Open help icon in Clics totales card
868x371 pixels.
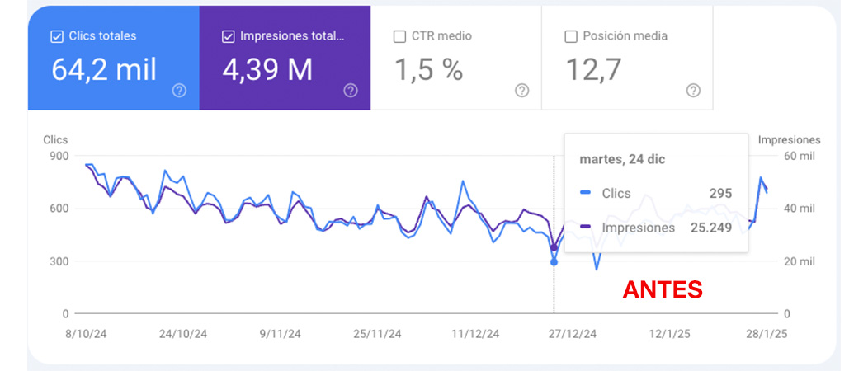click(179, 91)
